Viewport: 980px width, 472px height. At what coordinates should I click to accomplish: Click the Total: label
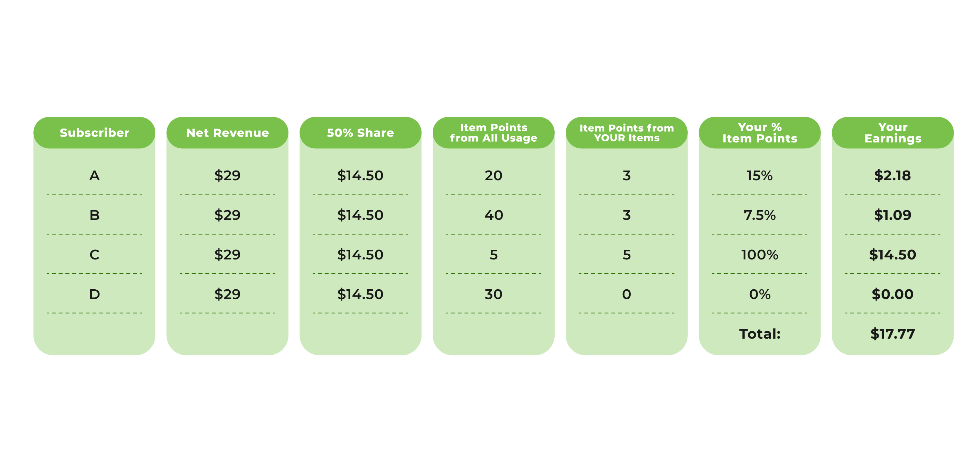point(760,333)
